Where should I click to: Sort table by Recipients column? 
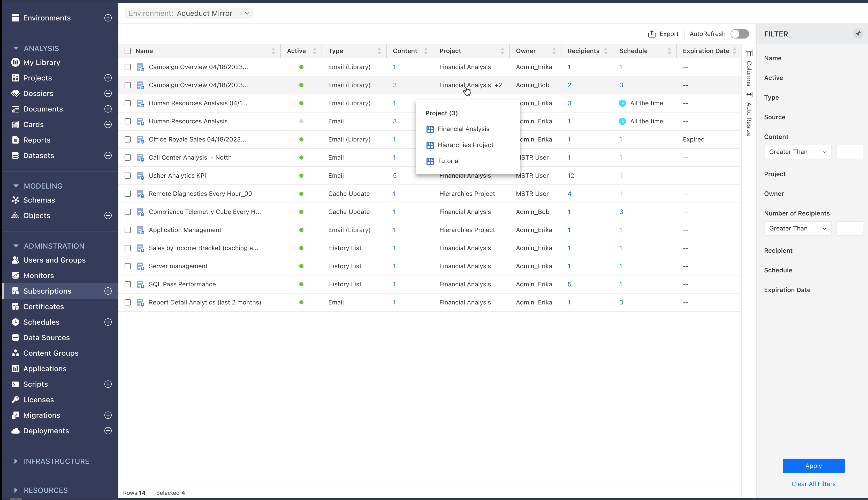[606, 51]
